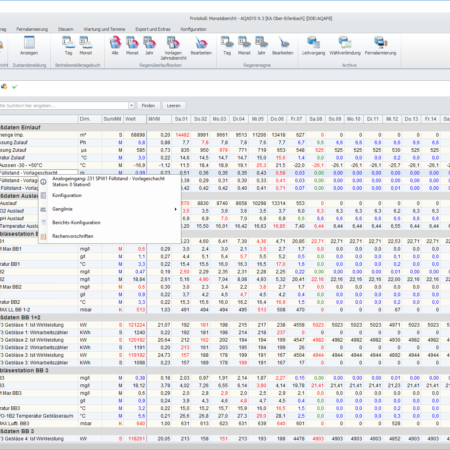The width and height of the screenshot is (450, 450).
Task: Select Monat in the Regenüberlaufbecken group
Action: [132, 46]
